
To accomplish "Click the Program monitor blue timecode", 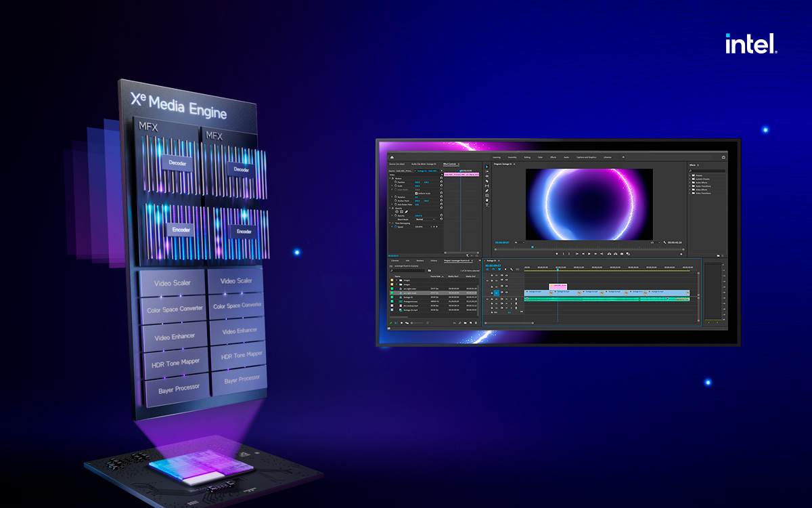I will point(502,242).
